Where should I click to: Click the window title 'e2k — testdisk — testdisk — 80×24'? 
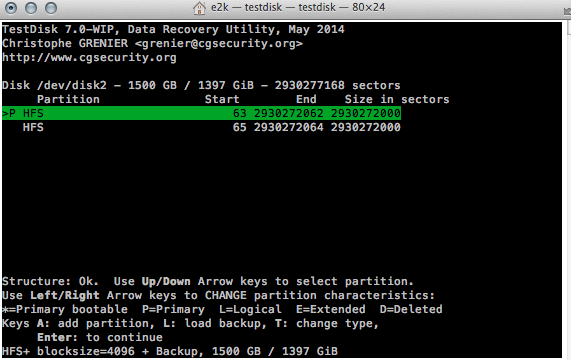pos(298,7)
